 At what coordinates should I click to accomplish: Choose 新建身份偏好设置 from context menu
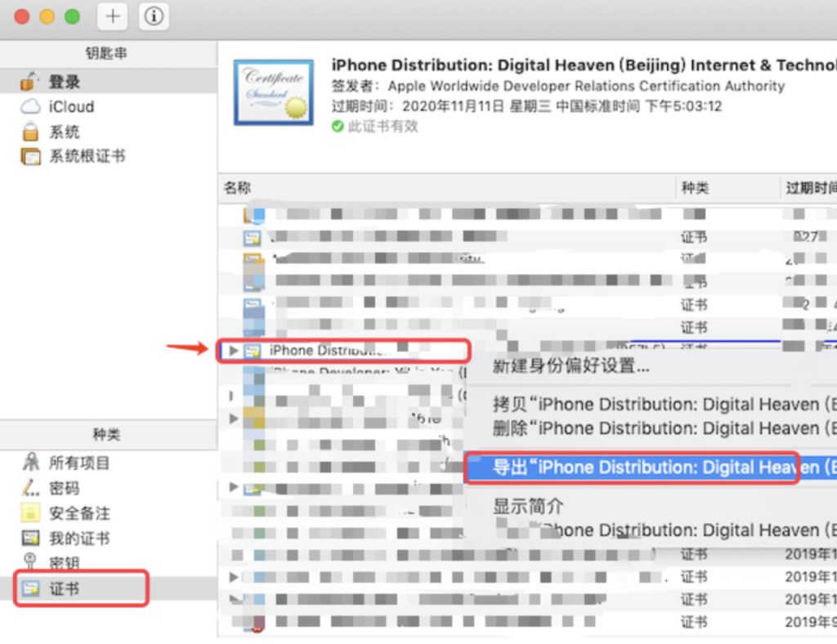coord(571,366)
